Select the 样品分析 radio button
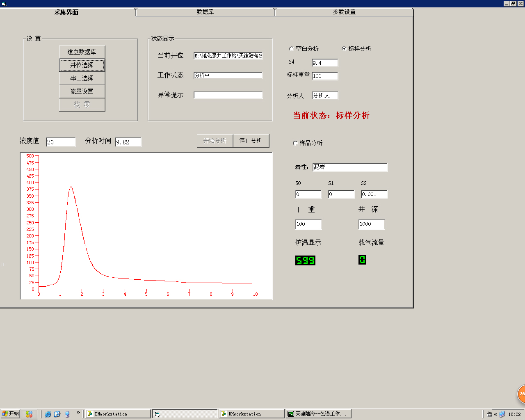This screenshot has width=525, height=420. [295, 143]
